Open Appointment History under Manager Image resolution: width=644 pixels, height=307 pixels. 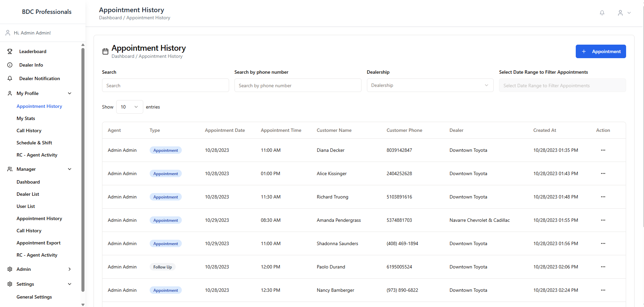pyautogui.click(x=39, y=218)
